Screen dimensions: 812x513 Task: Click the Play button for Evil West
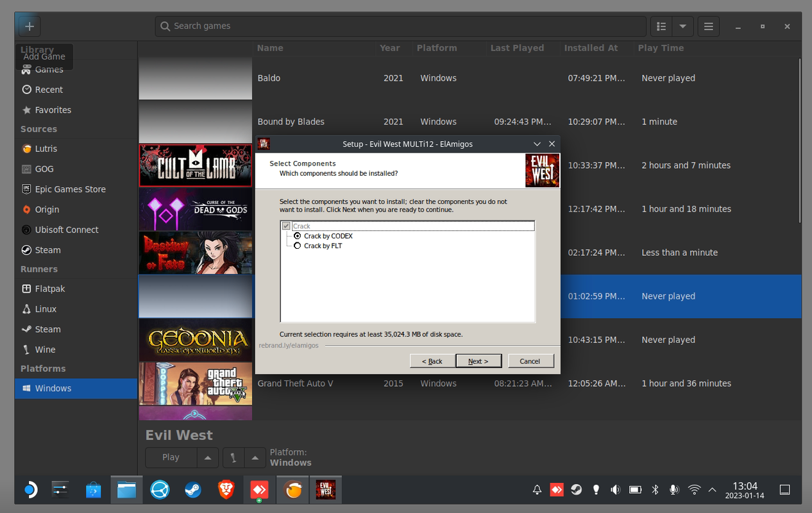(x=171, y=457)
